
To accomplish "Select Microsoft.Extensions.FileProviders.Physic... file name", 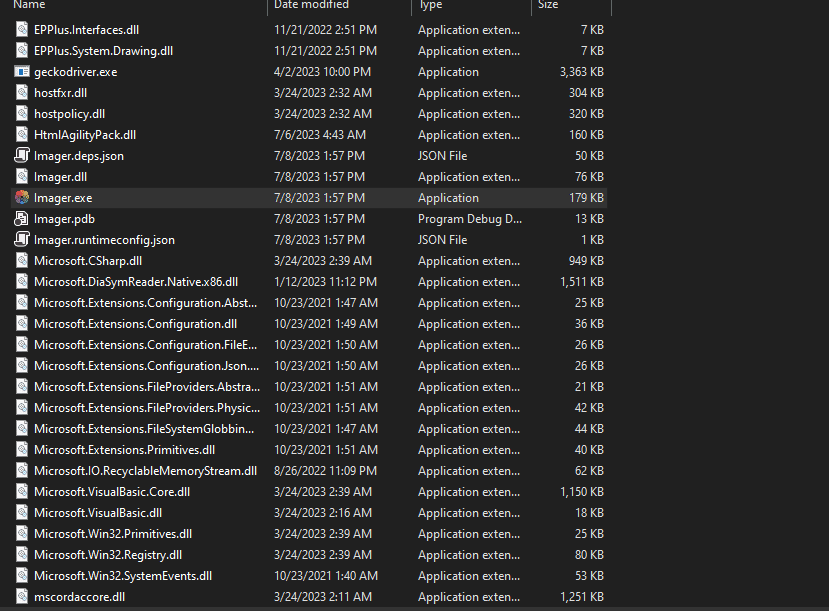I will click(147, 408).
